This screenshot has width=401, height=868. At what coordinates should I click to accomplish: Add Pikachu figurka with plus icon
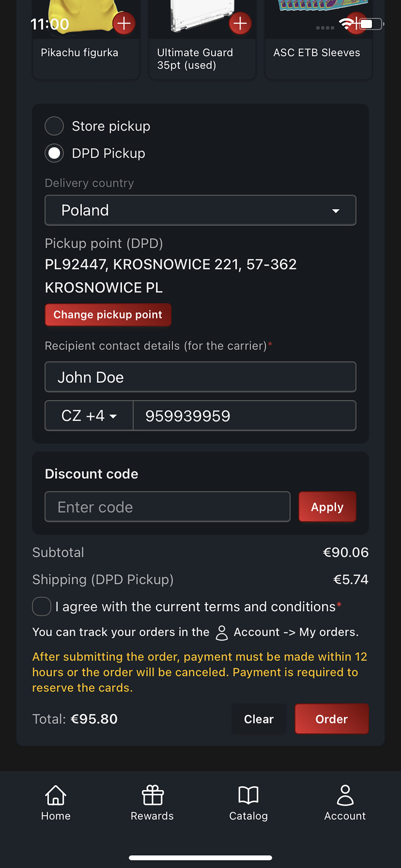124,23
